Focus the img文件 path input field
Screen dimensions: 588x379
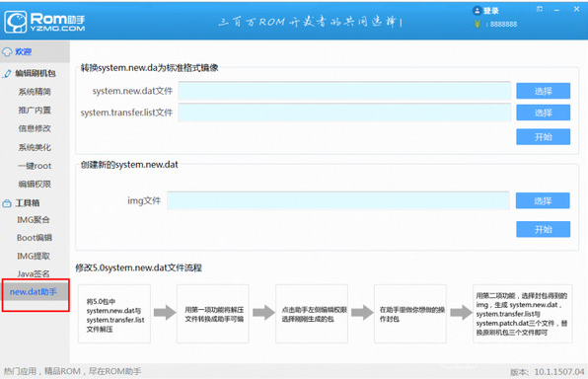[338, 200]
